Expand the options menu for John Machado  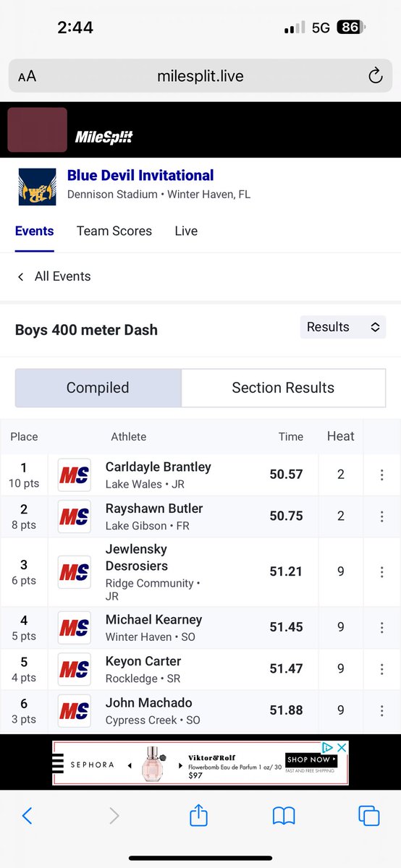pos(381,710)
